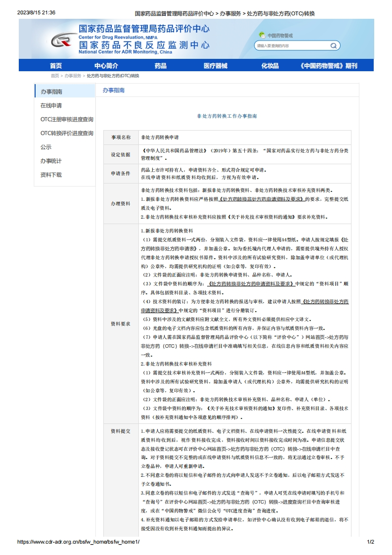Open the 中国药物警戒 WeChat icon
The image size is (392, 555).
click(x=262, y=35)
